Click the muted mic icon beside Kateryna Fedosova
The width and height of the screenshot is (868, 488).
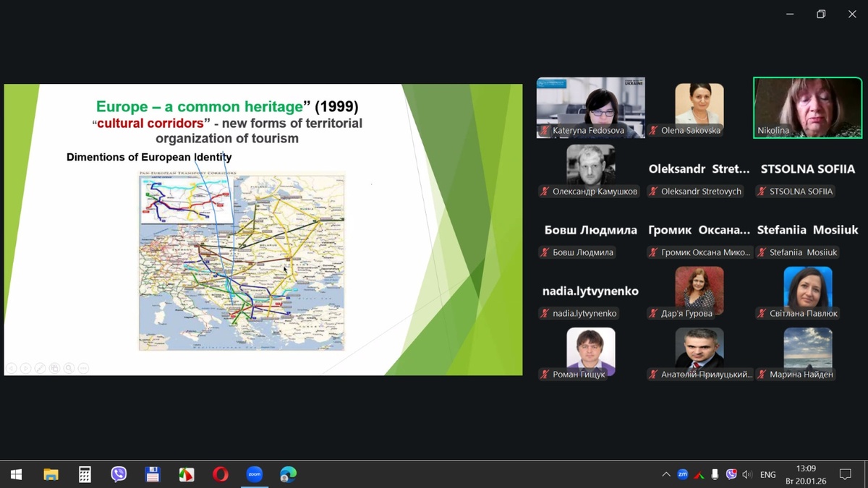point(545,131)
